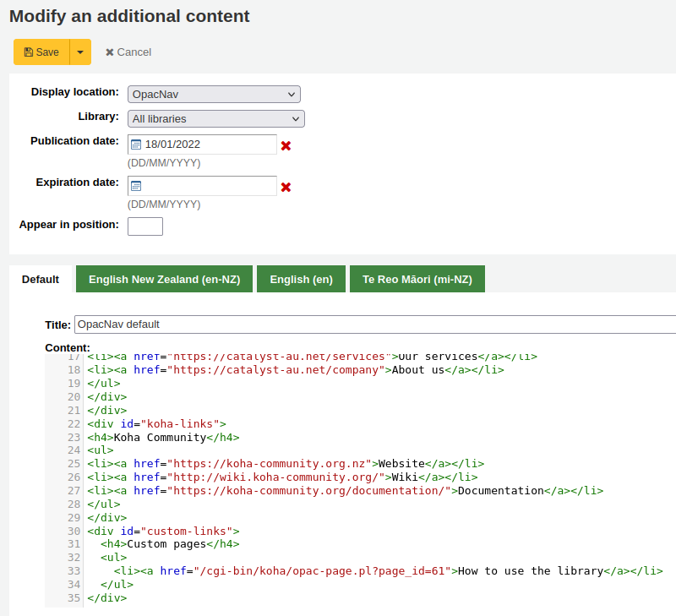Click line number 35 in the gutter

[x=74, y=598]
